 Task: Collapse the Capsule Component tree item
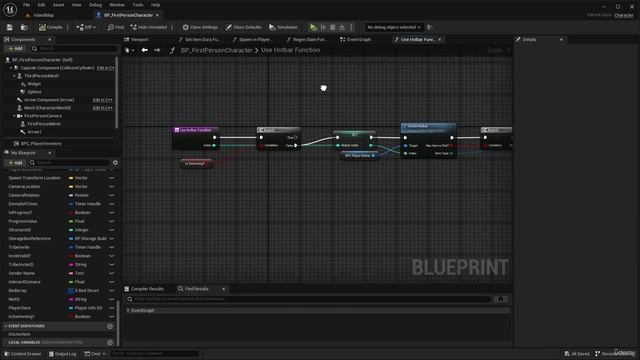point(11,68)
